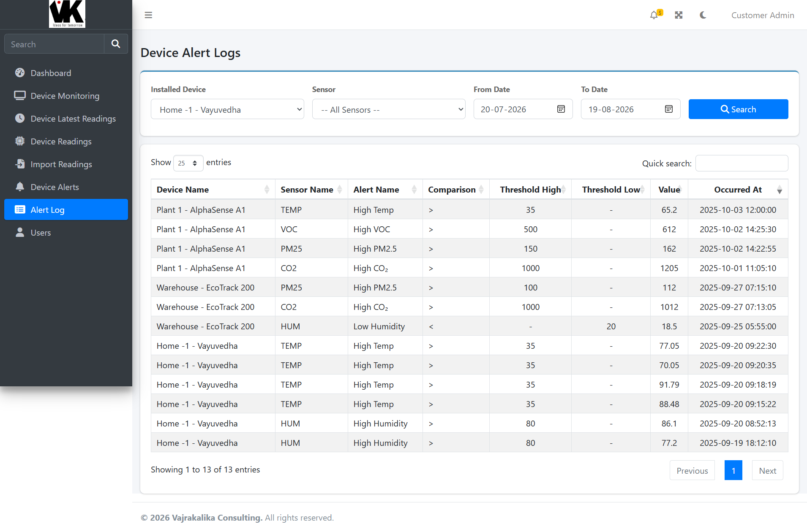This screenshot has width=807, height=532.
Task: Change the Show entries count selector
Action: (188, 163)
